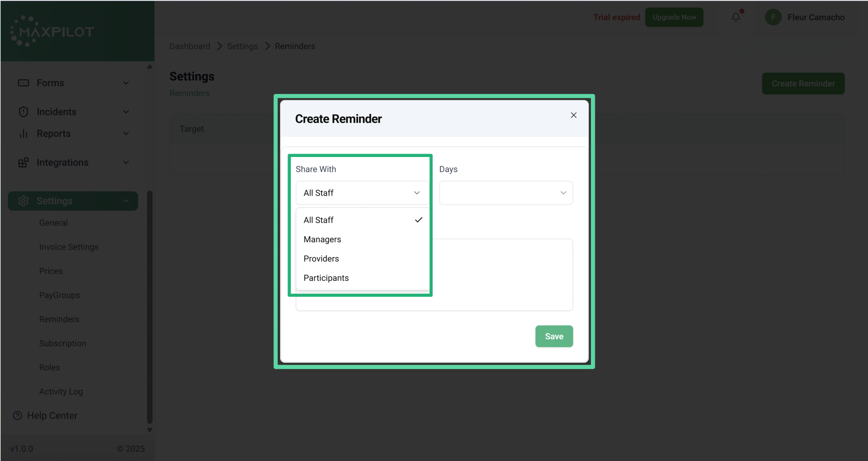Click the Reports bar chart icon
868x461 pixels.
(23, 134)
